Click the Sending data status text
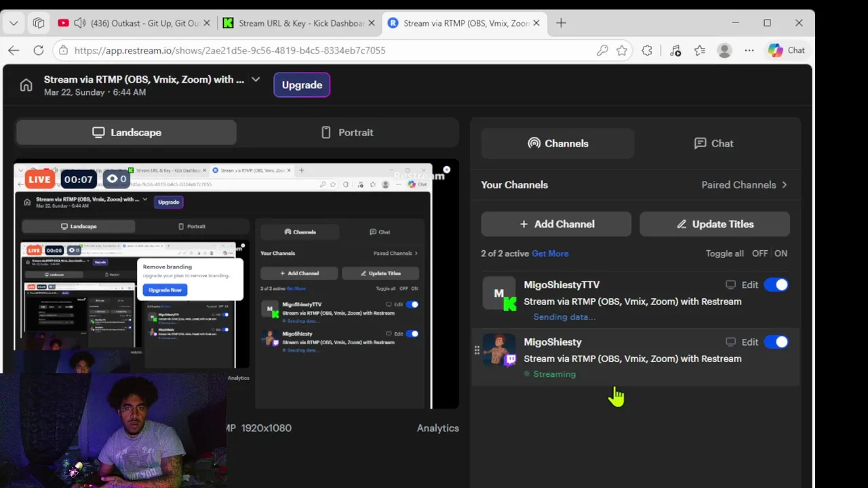868x488 pixels. click(564, 317)
